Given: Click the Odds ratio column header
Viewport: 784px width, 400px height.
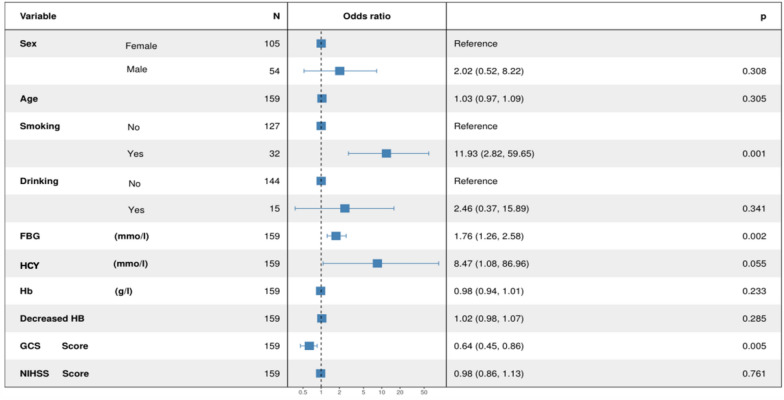Looking at the screenshot, I should (x=367, y=16).
